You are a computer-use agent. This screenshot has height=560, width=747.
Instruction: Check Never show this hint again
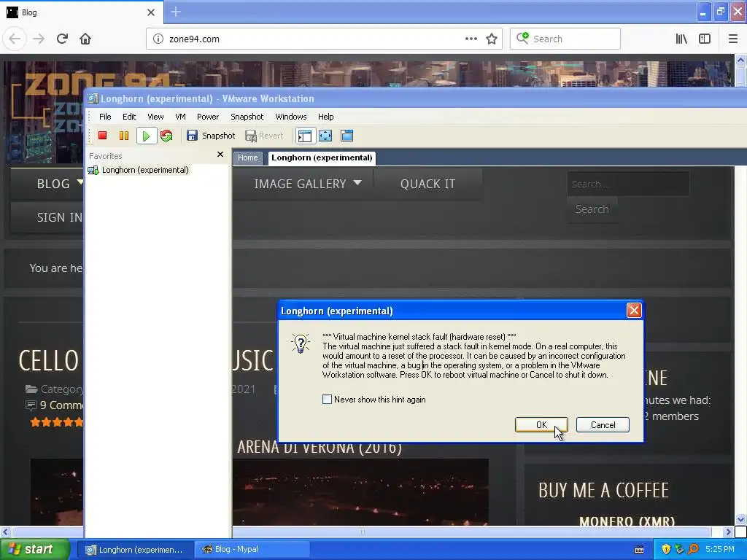click(327, 400)
